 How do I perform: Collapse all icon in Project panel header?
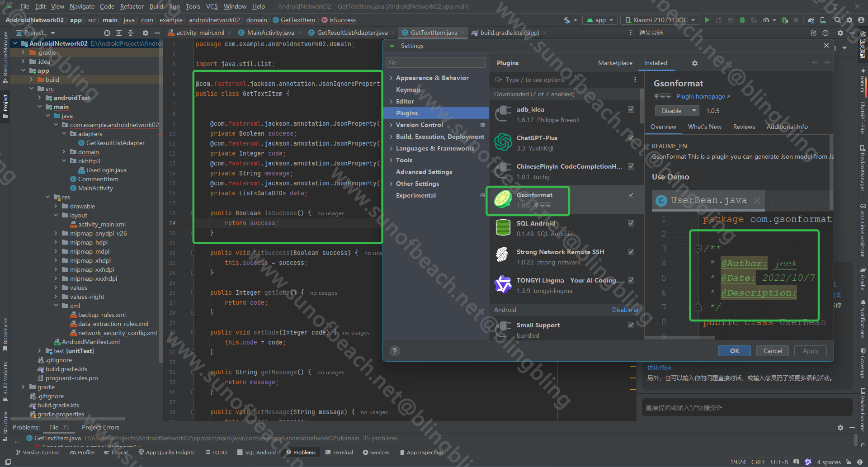pyautogui.click(x=131, y=33)
